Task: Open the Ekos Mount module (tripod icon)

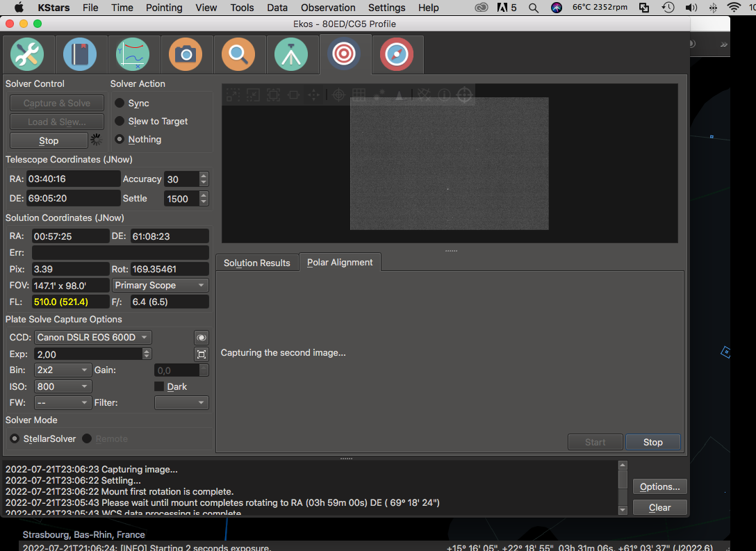Action: (x=291, y=54)
